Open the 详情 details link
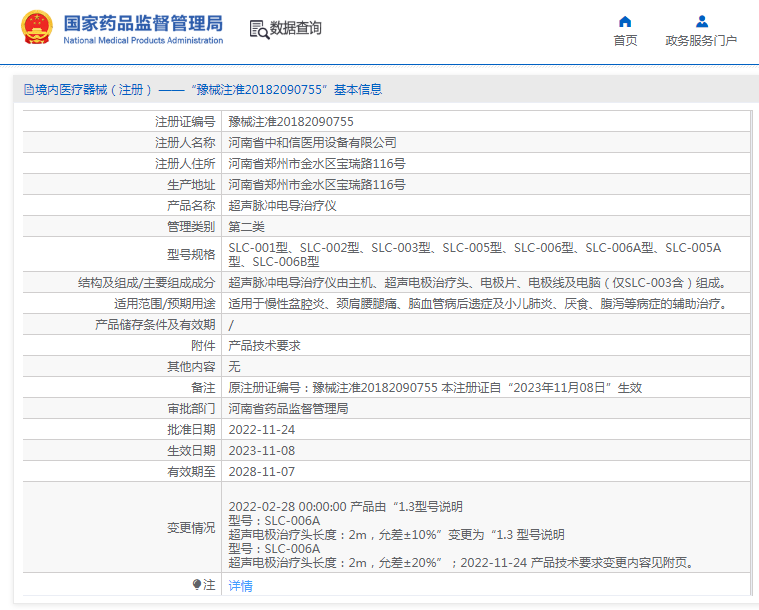Screen dimensions: 759x610 241,586
